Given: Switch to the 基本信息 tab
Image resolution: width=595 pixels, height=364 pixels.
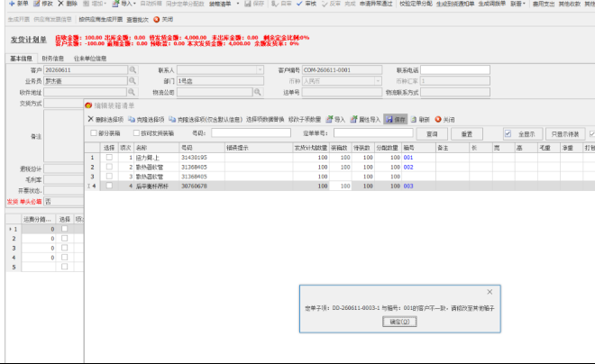Looking at the screenshot, I should pyautogui.click(x=21, y=59).
